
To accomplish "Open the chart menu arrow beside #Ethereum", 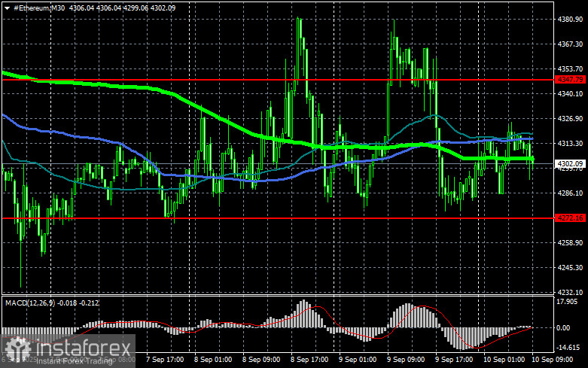I will [x=7, y=8].
